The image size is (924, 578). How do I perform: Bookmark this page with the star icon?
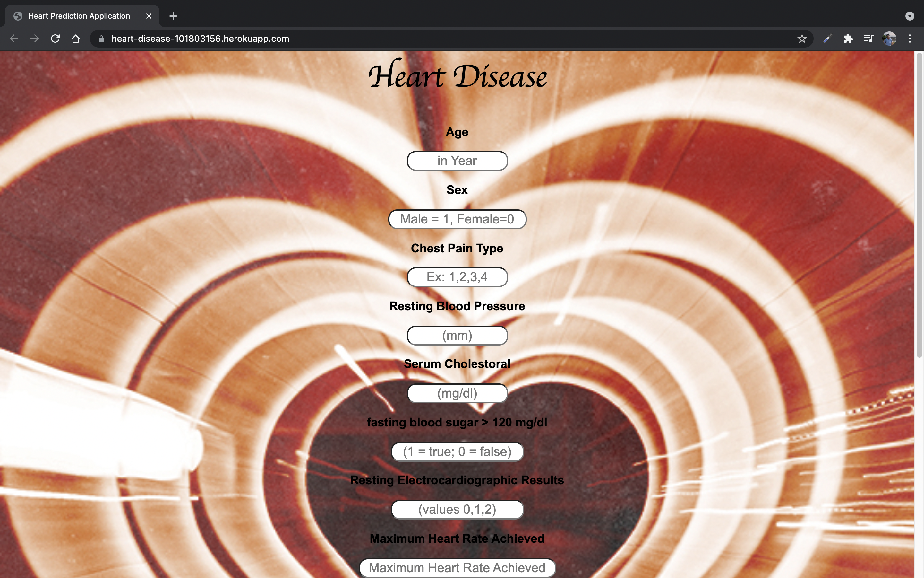(802, 39)
